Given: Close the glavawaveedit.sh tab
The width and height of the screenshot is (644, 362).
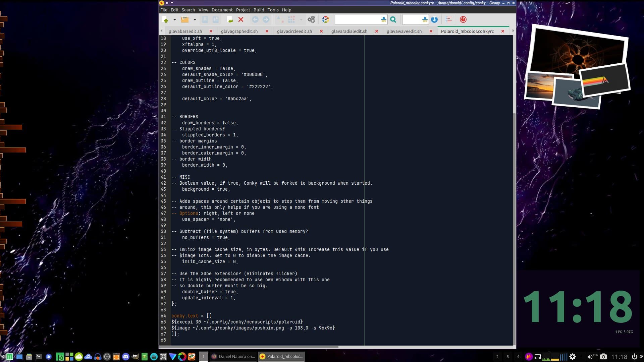Looking at the screenshot, I should coord(431,31).
